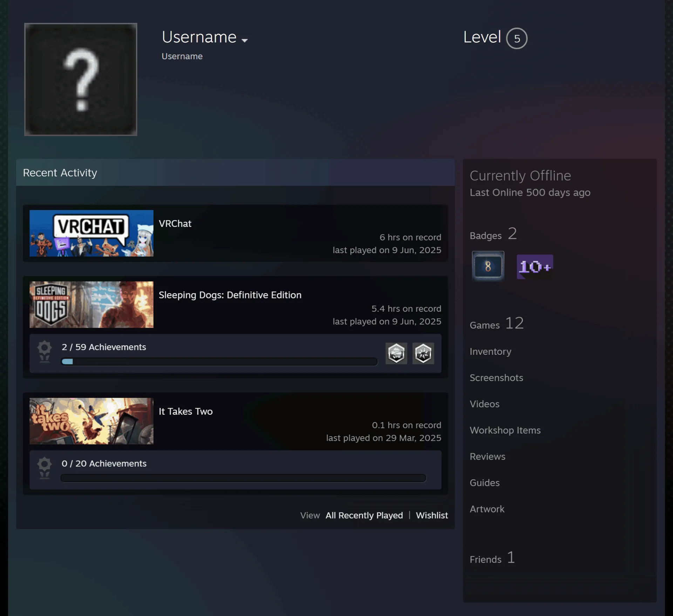This screenshot has height=616, width=673.
Task: Open the Videos link
Action: click(x=484, y=404)
